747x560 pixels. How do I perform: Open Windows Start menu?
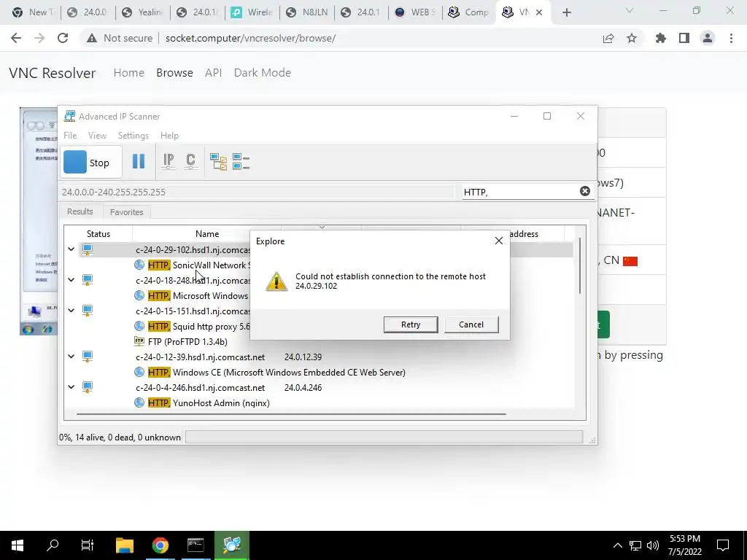[x=18, y=545]
